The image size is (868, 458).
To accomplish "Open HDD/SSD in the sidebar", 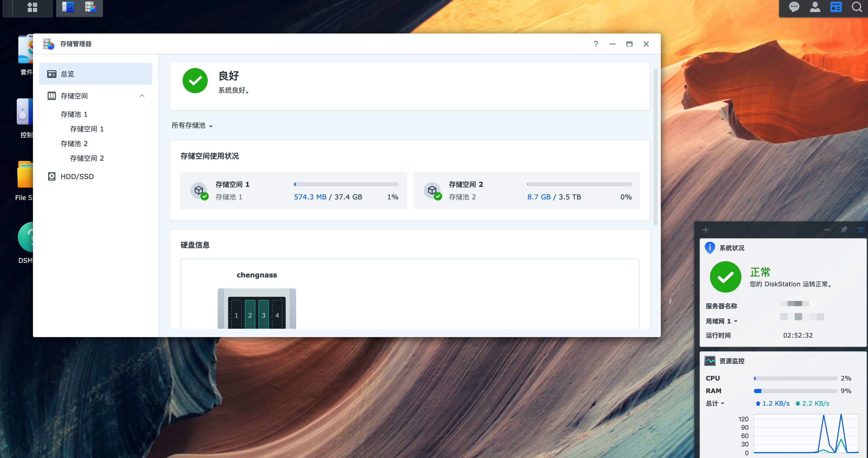I will [77, 177].
